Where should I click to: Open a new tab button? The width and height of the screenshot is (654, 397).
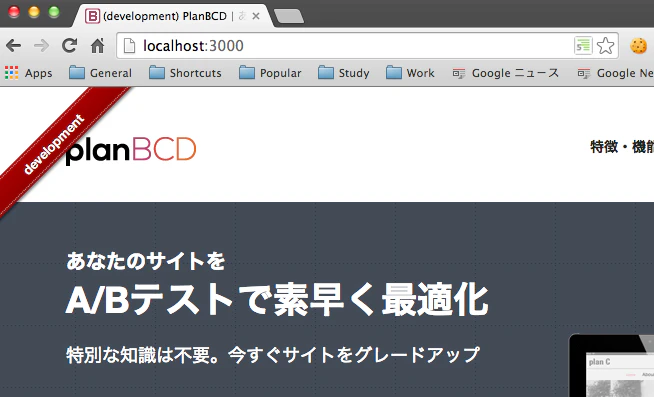(289, 16)
